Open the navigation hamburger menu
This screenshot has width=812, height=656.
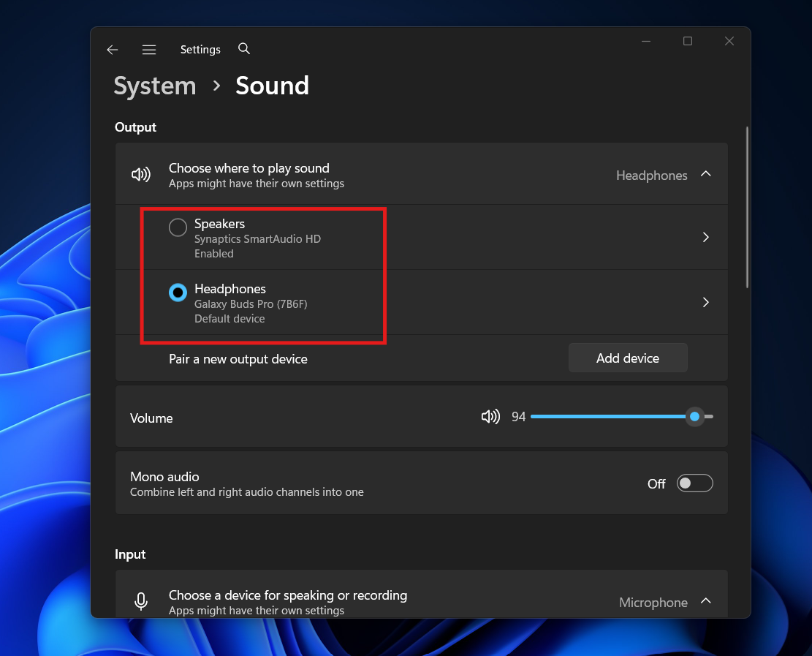point(148,49)
